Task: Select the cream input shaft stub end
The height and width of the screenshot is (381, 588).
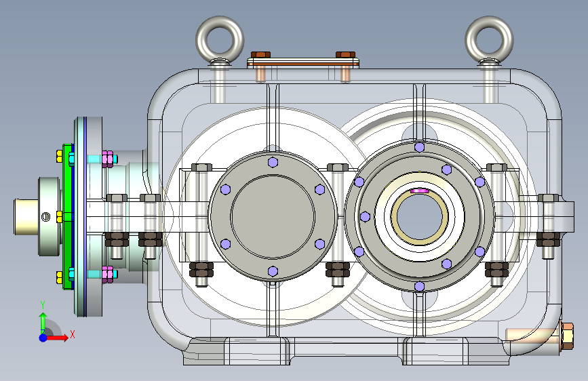Action: coord(26,217)
